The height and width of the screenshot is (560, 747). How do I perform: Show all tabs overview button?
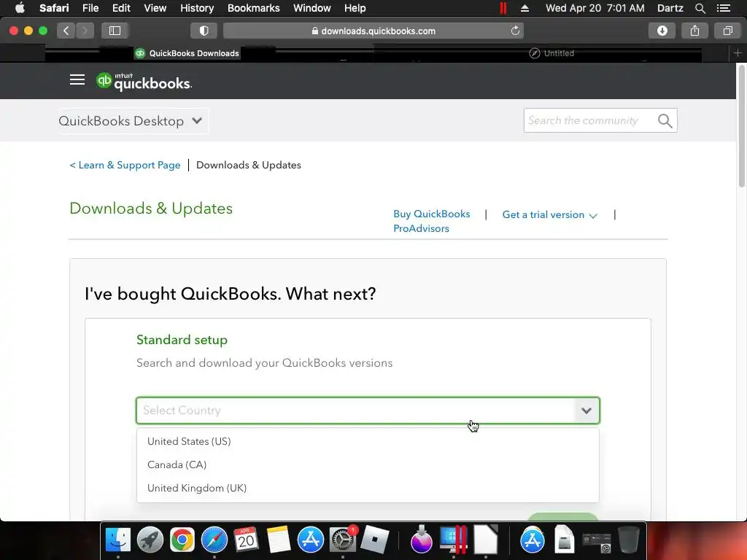[x=728, y=31]
